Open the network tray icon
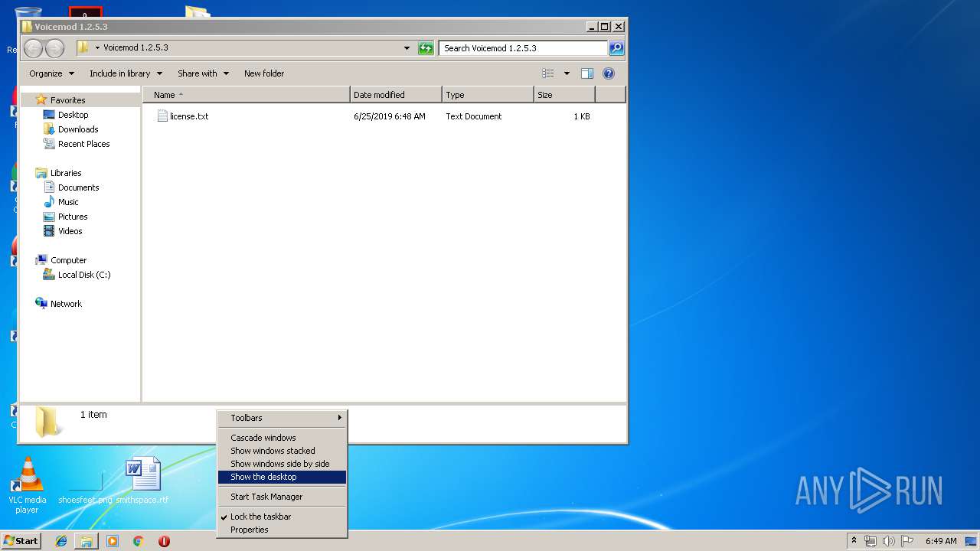 point(871,541)
